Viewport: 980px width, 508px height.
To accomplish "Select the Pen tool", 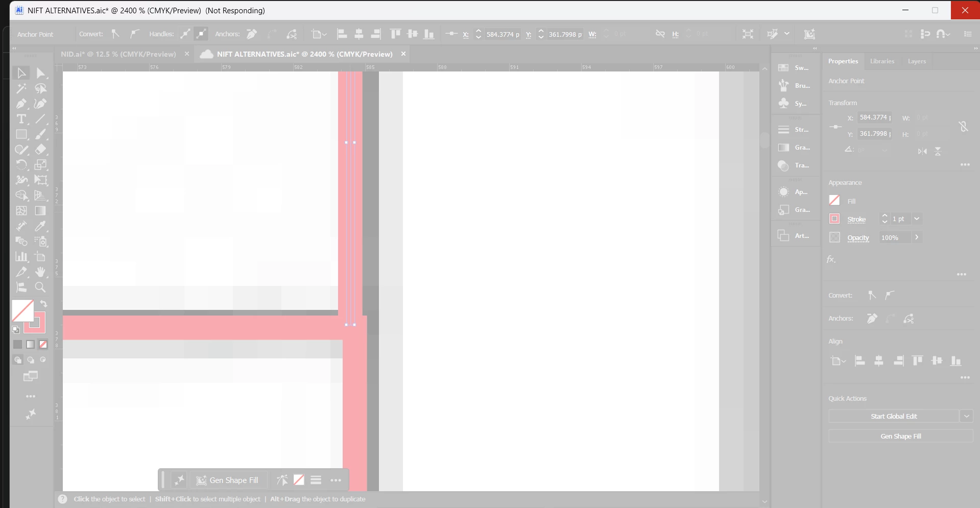I will coord(21,104).
